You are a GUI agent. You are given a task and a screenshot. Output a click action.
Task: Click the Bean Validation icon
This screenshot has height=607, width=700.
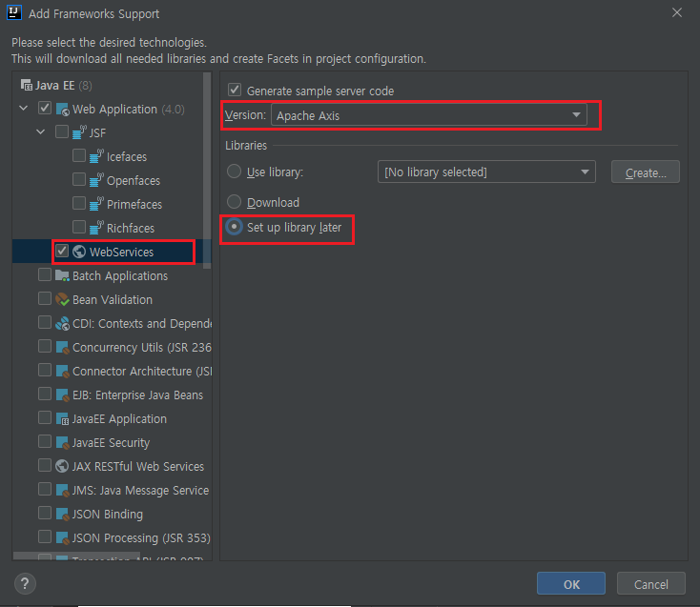pos(62,299)
